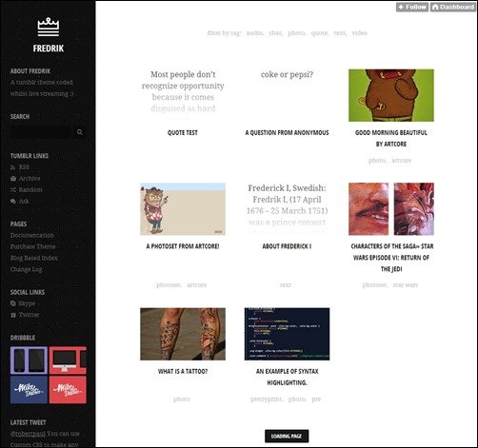Click the Ask speech bubble icon
478x448 pixels.
point(13,202)
